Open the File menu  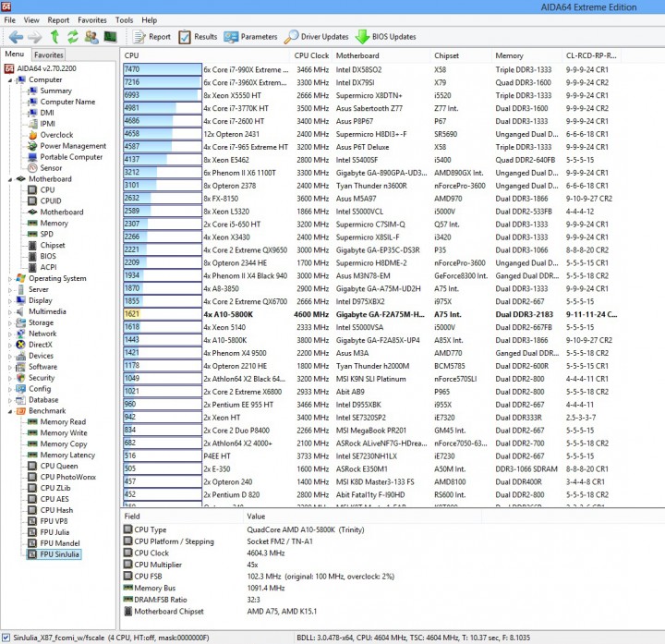10,20
